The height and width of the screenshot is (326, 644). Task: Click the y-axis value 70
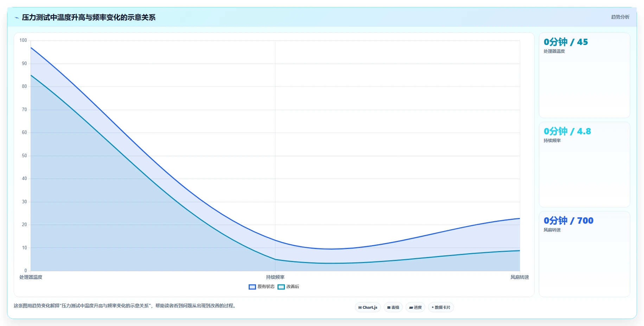pyautogui.click(x=24, y=109)
